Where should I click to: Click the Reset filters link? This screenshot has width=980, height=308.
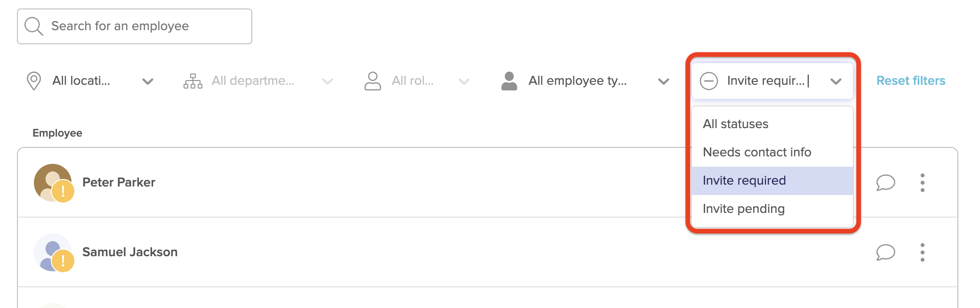tap(911, 81)
